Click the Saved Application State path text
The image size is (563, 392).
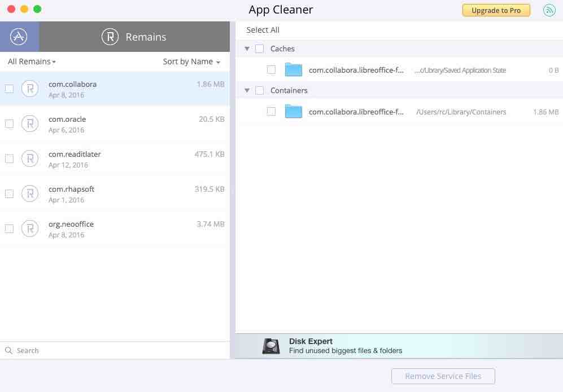coord(460,71)
